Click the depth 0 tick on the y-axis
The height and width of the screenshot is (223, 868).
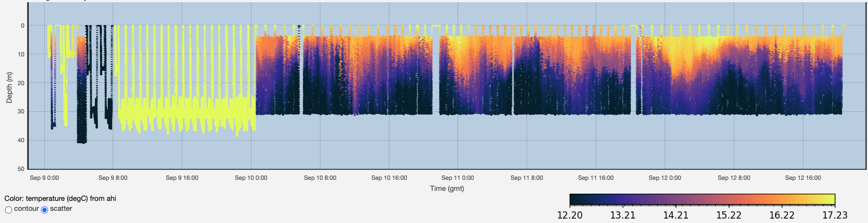coord(22,25)
